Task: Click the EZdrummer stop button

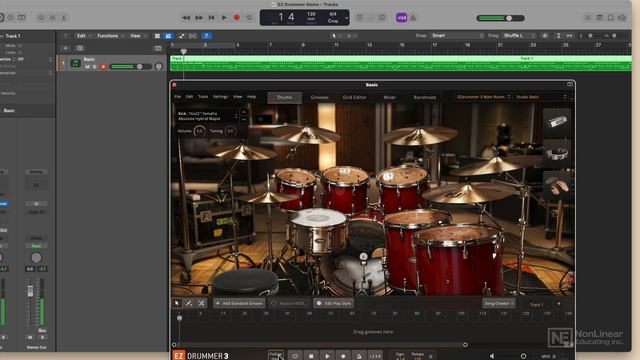Action: [311, 356]
